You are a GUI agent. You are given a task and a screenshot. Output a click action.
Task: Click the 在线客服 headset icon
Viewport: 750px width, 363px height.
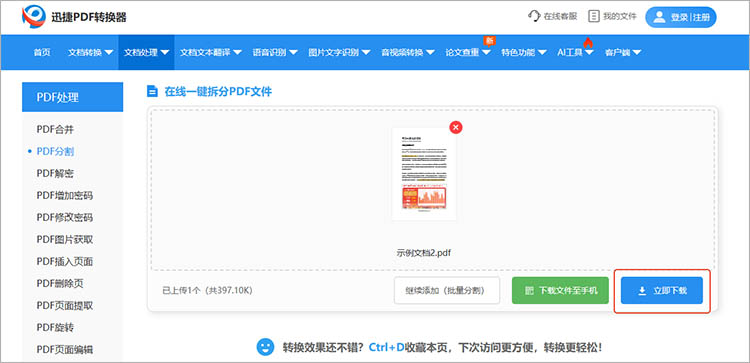(x=534, y=16)
